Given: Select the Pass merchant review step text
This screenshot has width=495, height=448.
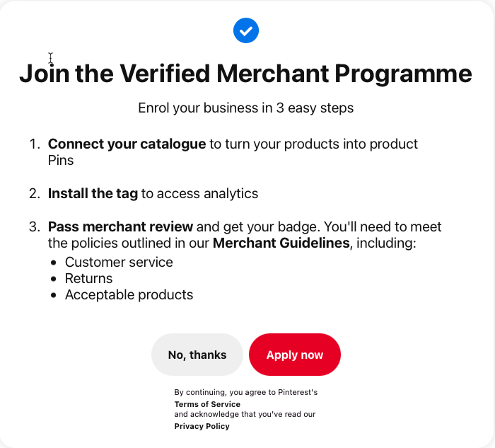Looking at the screenshot, I should (120, 227).
